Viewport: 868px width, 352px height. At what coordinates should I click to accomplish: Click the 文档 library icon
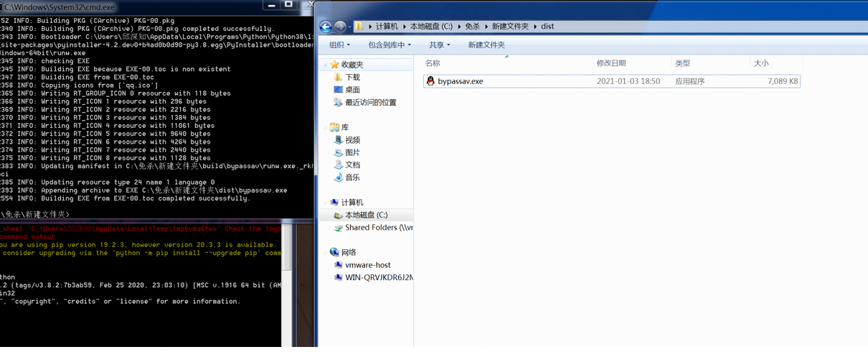[339, 165]
